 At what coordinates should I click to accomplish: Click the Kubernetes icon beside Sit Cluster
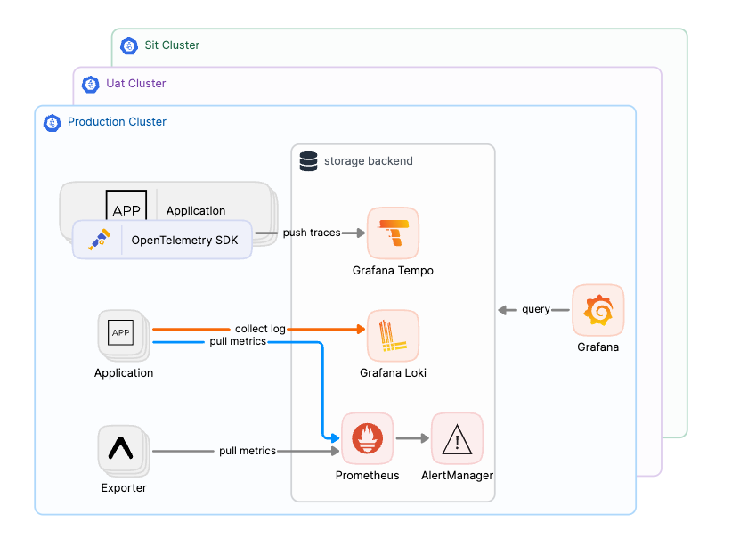(129, 45)
